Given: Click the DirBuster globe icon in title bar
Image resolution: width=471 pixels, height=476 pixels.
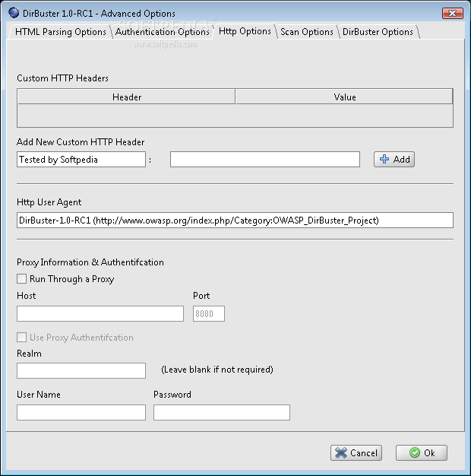Looking at the screenshot, I should pyautogui.click(x=14, y=13).
